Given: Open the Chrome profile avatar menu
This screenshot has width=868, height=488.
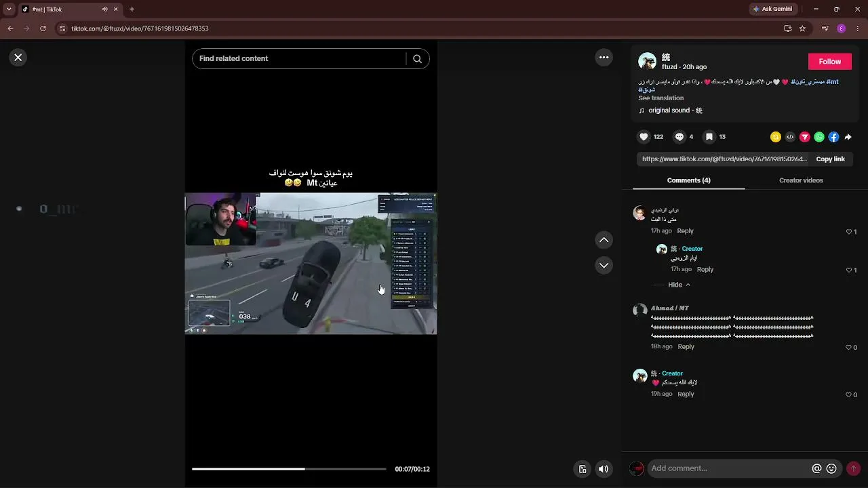Looking at the screenshot, I should [x=842, y=28].
